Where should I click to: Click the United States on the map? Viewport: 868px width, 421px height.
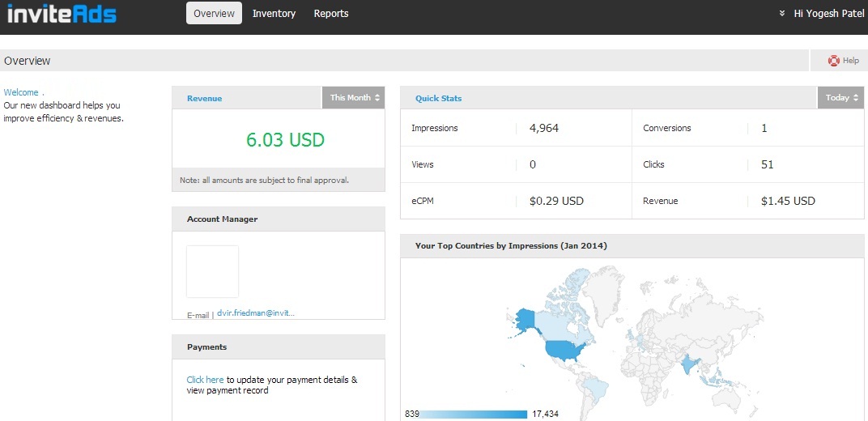[565, 350]
